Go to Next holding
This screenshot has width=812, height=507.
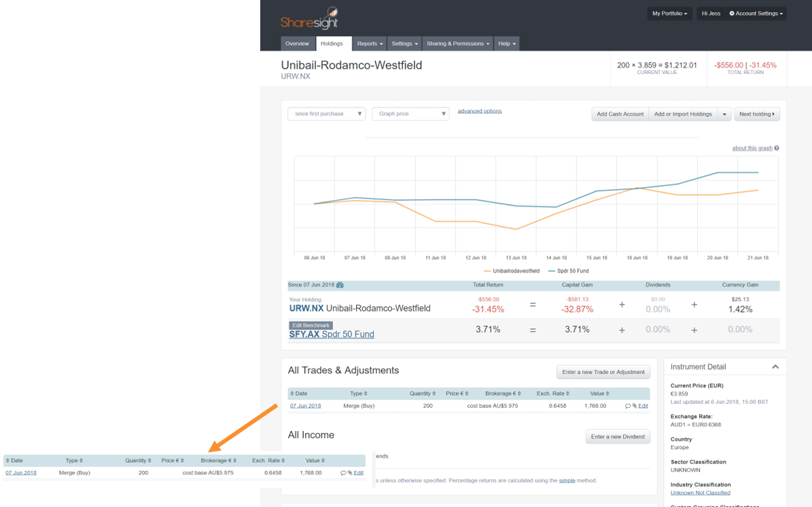tap(756, 114)
